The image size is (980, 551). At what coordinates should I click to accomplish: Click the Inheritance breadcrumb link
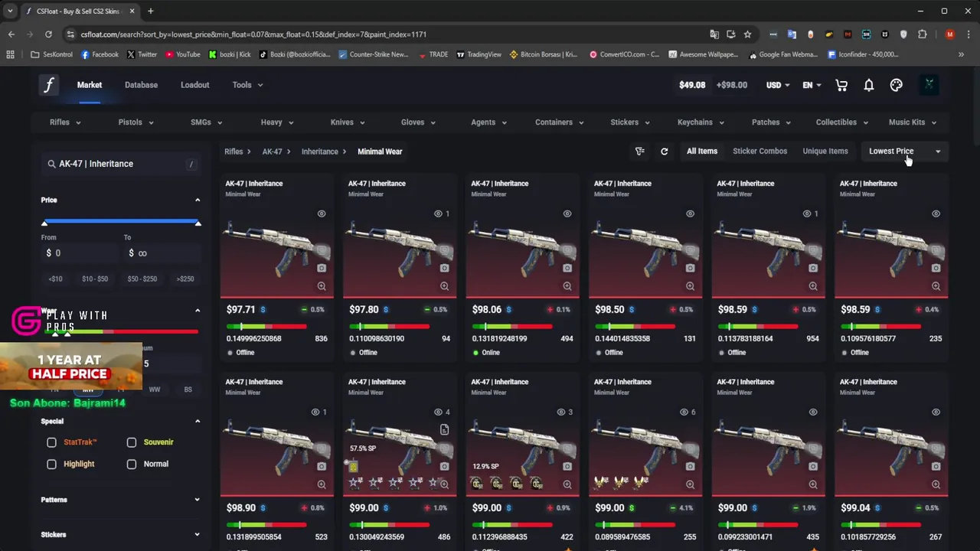click(319, 152)
